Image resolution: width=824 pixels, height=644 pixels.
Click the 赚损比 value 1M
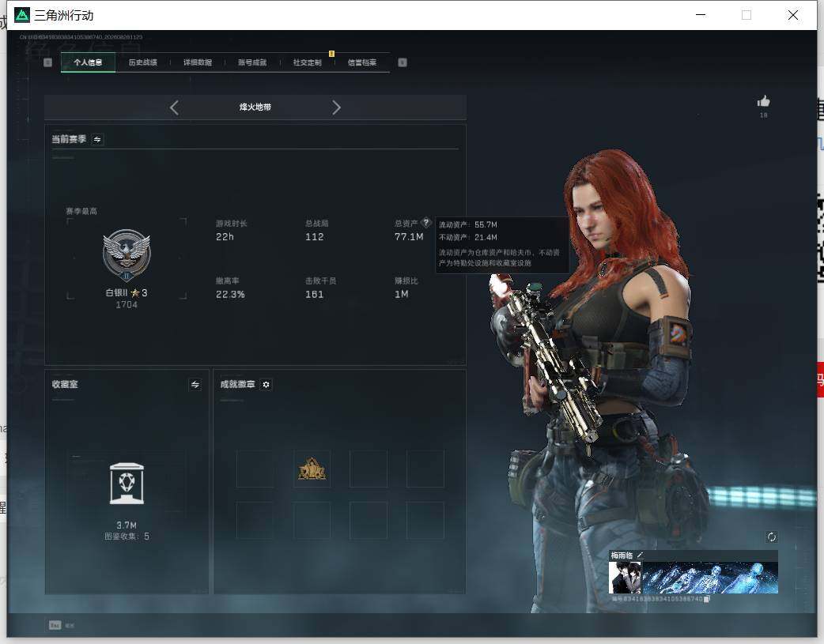[x=402, y=295]
